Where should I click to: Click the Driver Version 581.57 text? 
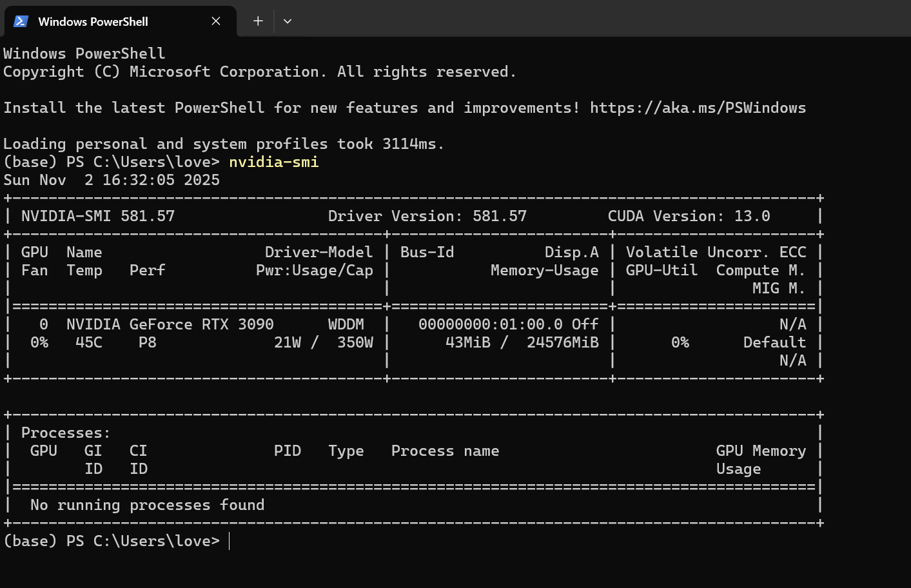[x=427, y=216]
